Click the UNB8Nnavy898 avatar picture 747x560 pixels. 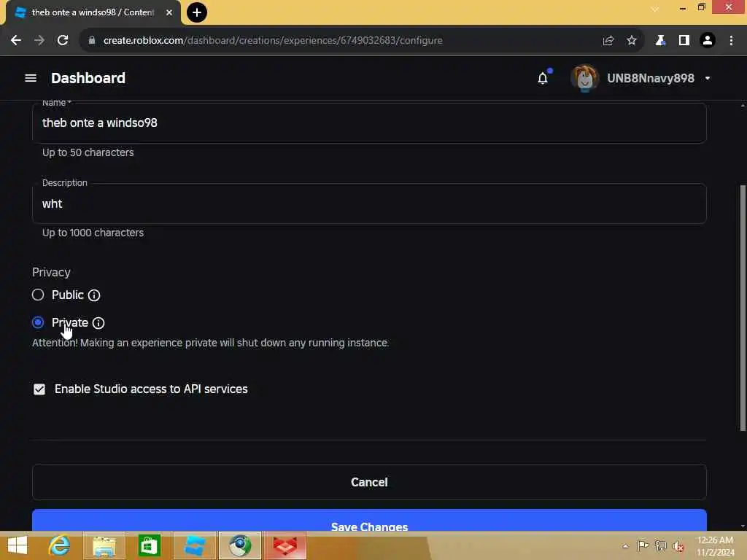point(585,78)
